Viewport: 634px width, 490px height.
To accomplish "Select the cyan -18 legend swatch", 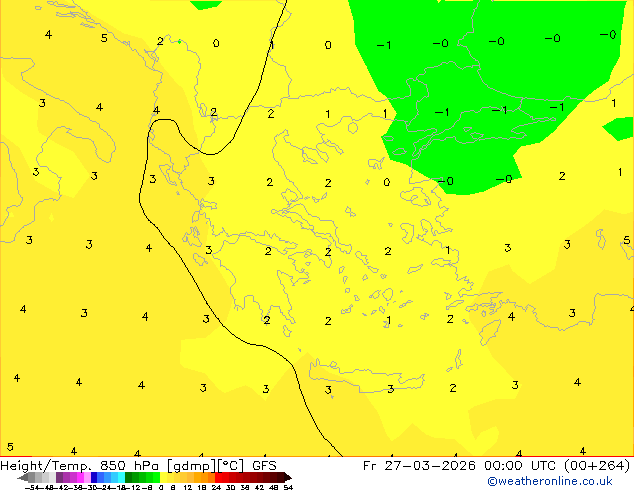I will (x=121, y=477).
